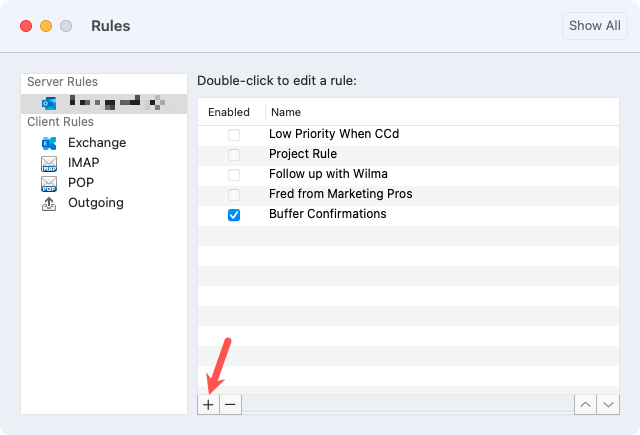The image size is (640, 435).
Task: Click the plus button to add rule
Action: pyautogui.click(x=208, y=404)
